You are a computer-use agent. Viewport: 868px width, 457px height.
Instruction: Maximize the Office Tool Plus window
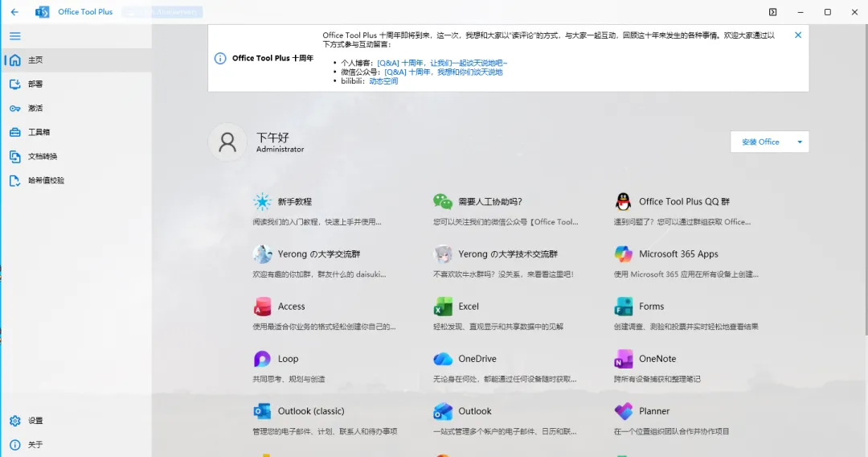tap(828, 12)
